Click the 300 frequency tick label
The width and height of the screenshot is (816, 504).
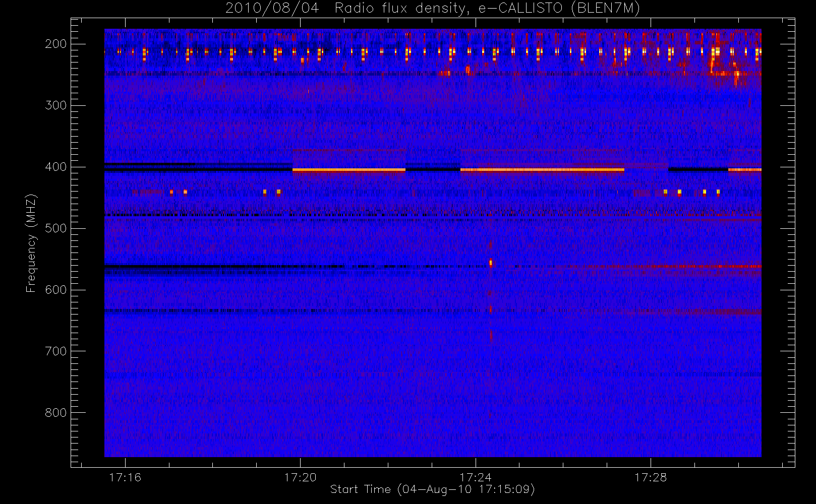[x=55, y=105]
